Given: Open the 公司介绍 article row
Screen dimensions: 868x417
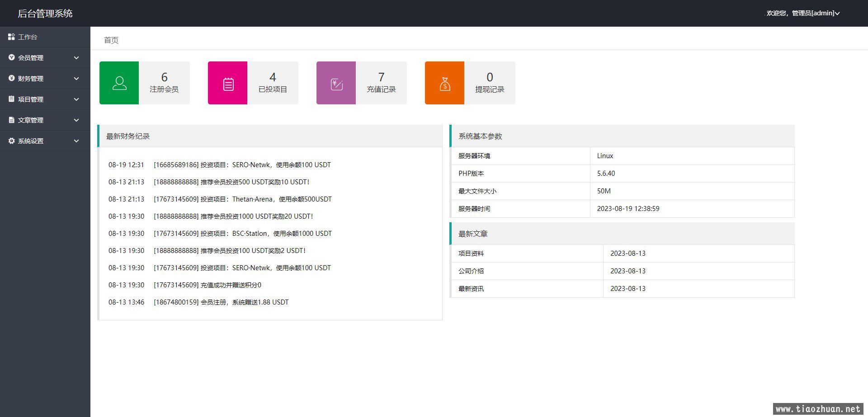Looking at the screenshot, I should [x=623, y=271].
